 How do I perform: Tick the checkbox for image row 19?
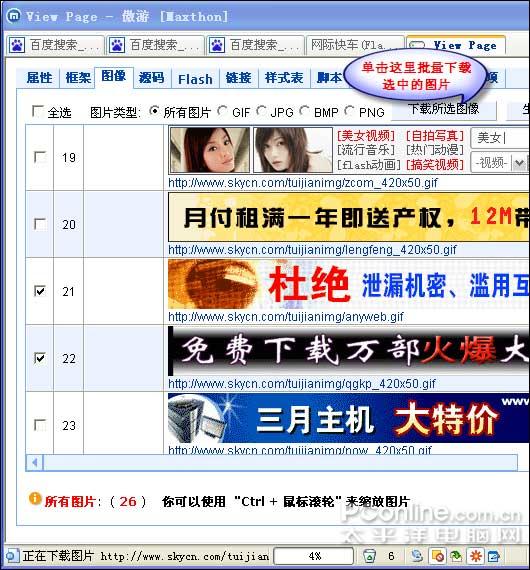40,157
